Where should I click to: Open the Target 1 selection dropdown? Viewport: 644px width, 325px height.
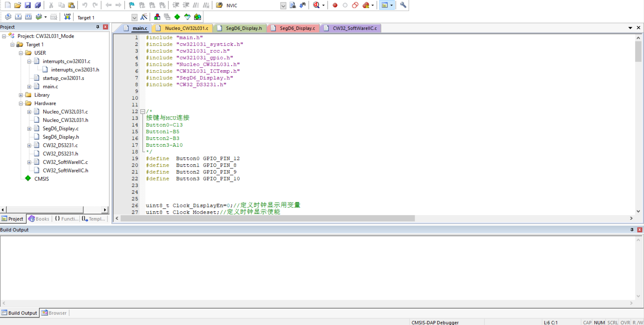coord(134,17)
